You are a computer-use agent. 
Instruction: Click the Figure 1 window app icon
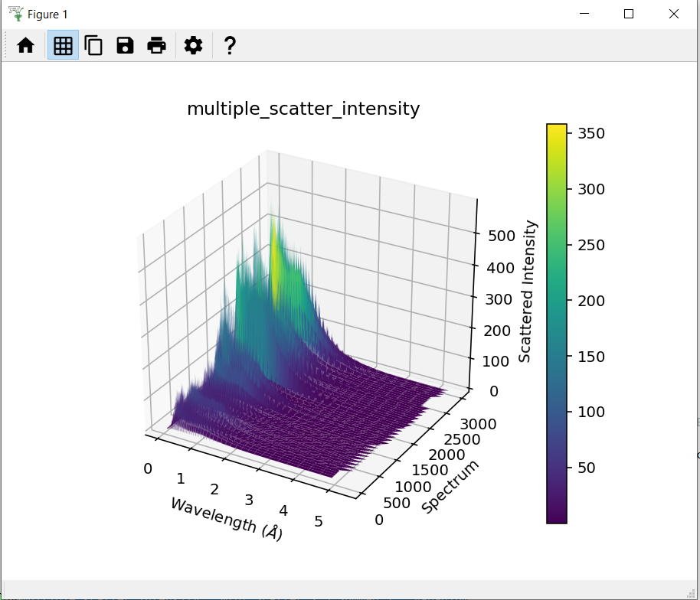15,14
